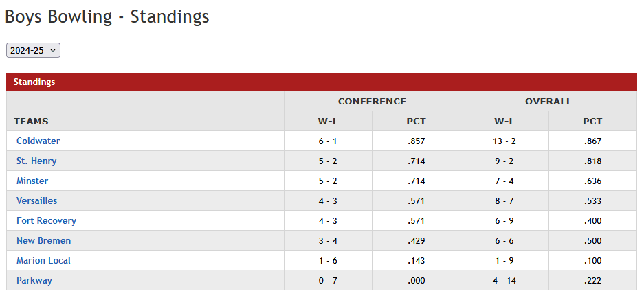This screenshot has width=644, height=300.
Task: Open the Fort Recovery team link
Action: [46, 220]
